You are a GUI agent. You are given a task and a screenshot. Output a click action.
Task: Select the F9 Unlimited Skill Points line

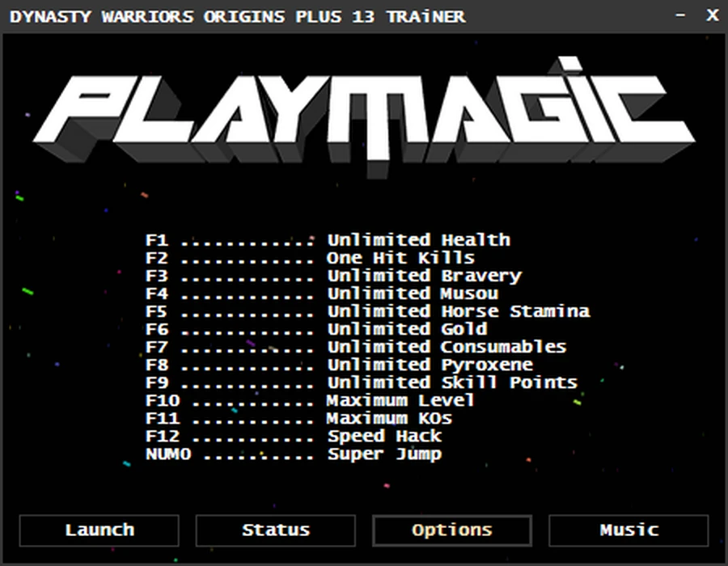(362, 382)
